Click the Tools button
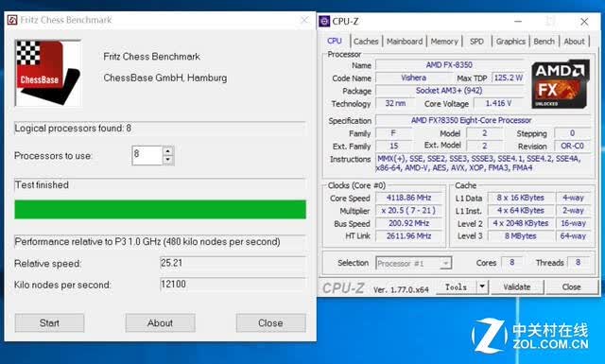The width and height of the screenshot is (605, 364). pos(457,286)
